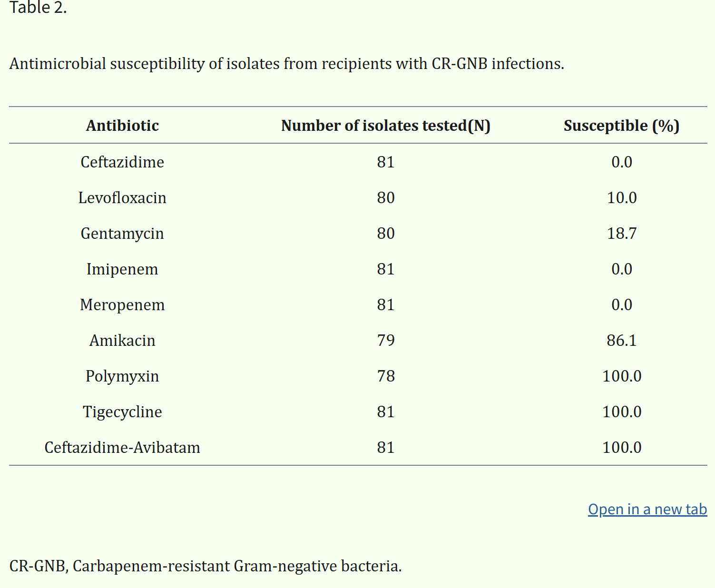
Task: Click the Susceptible (%) column header
Action: pyautogui.click(x=621, y=126)
